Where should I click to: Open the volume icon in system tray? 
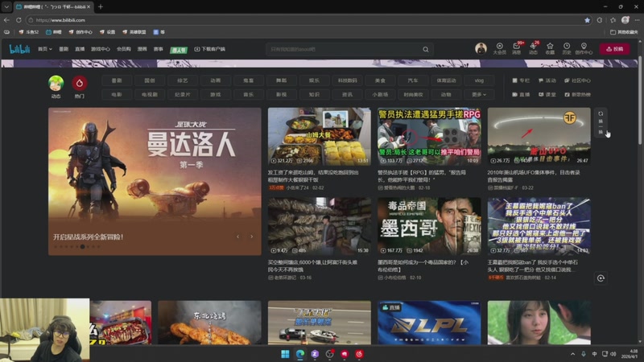pos(613,354)
